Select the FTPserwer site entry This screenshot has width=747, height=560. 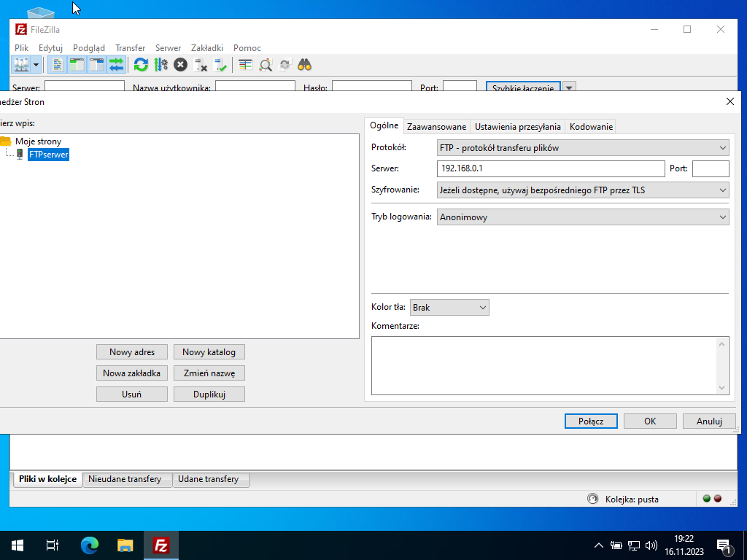point(49,155)
